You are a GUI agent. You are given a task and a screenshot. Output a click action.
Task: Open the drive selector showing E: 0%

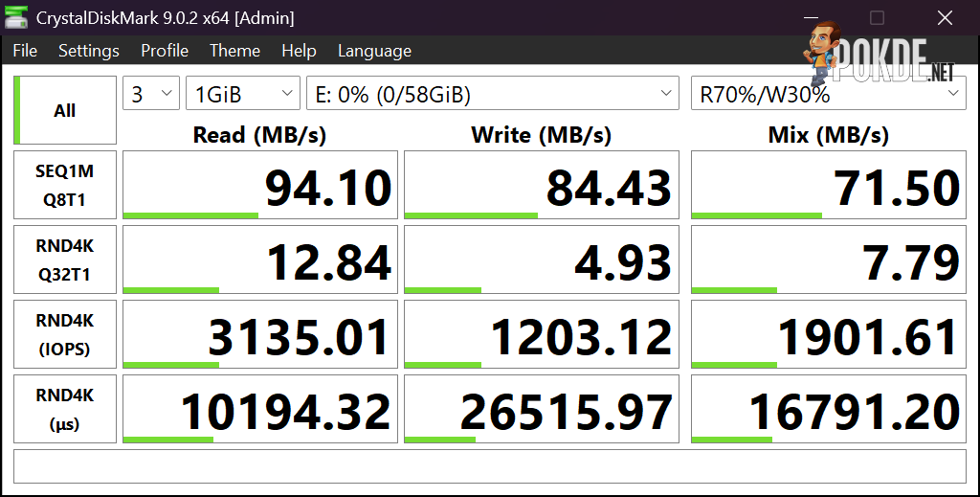(x=493, y=93)
